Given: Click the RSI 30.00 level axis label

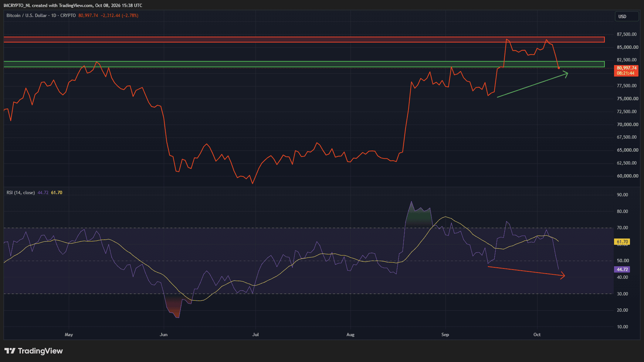Looking at the screenshot, I should 622,294.
